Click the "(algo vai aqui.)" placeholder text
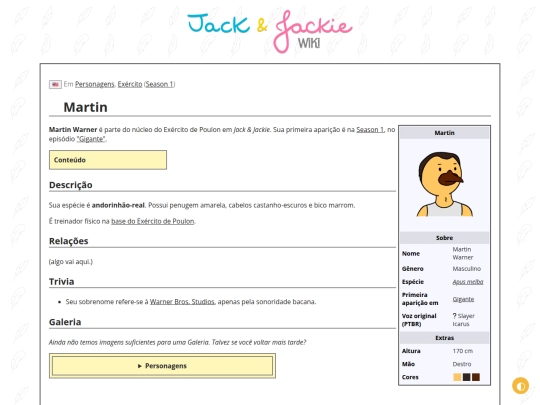 [71, 262]
